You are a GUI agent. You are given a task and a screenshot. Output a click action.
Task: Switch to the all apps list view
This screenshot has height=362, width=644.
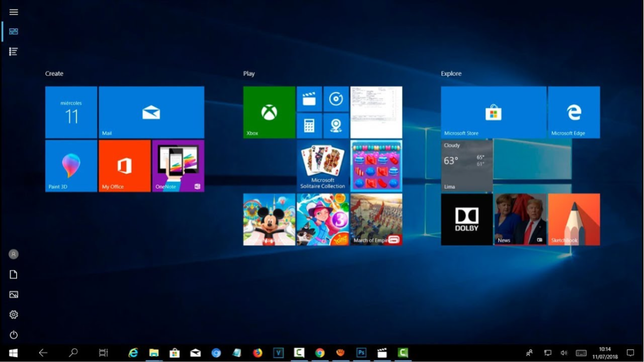click(x=13, y=51)
